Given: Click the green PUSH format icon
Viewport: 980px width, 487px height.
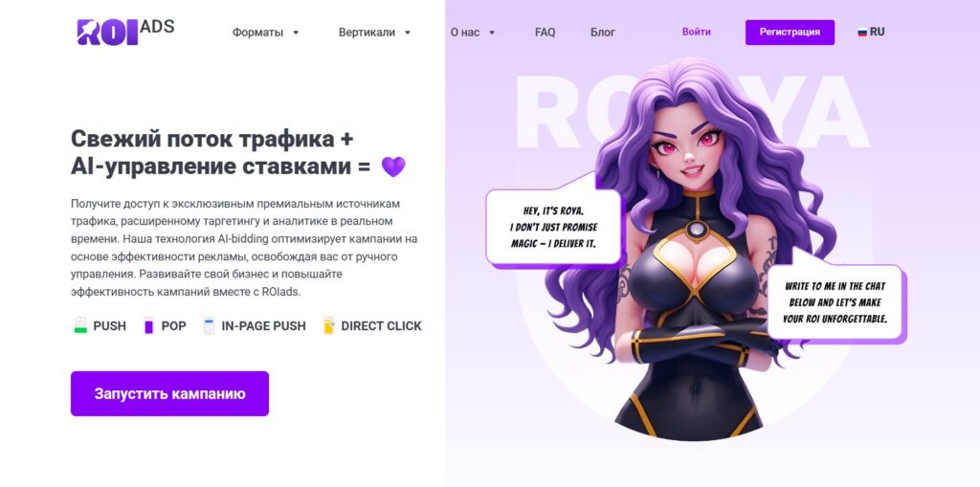Looking at the screenshot, I should click(x=80, y=325).
